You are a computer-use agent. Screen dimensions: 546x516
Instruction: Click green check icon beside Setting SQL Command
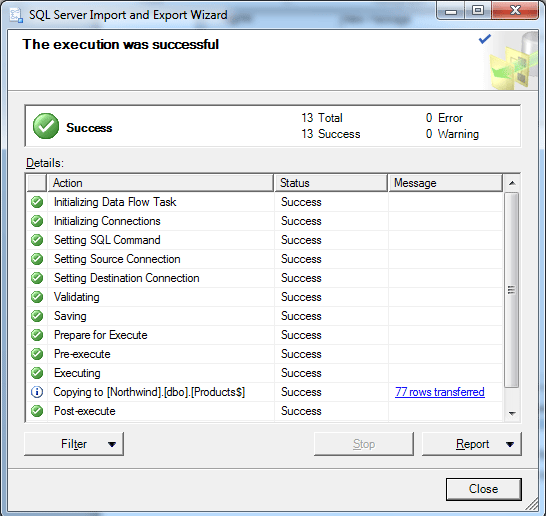click(x=37, y=240)
